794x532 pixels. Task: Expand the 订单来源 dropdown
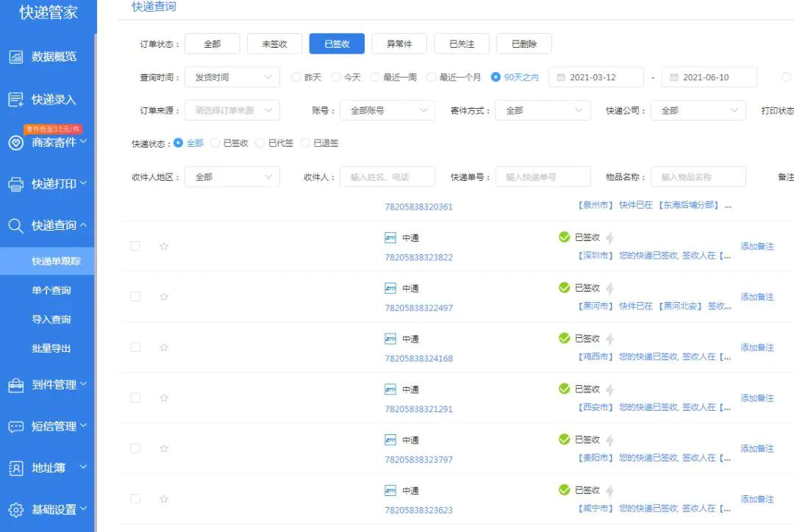pos(232,110)
